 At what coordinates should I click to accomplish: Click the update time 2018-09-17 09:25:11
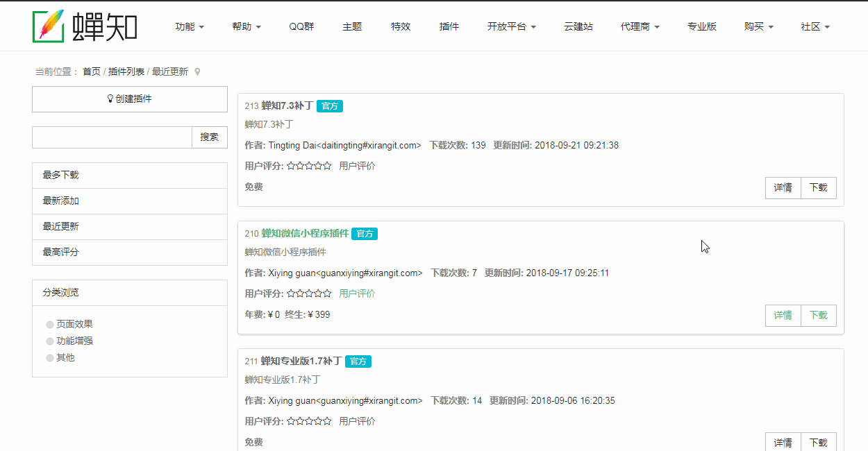click(x=567, y=273)
